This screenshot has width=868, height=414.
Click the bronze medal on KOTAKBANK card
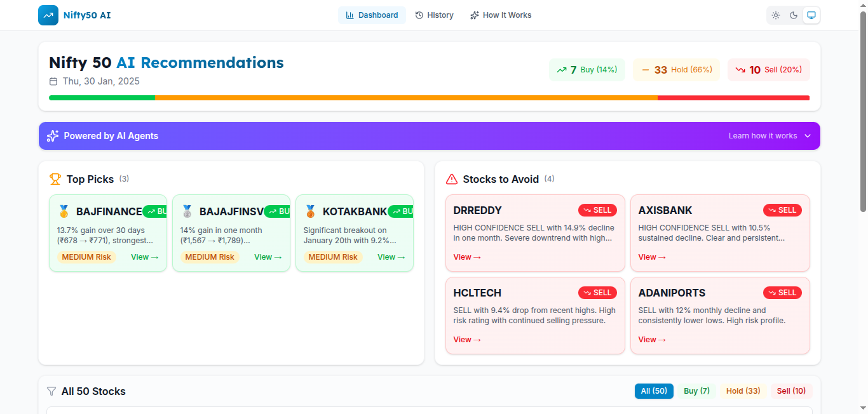point(310,211)
